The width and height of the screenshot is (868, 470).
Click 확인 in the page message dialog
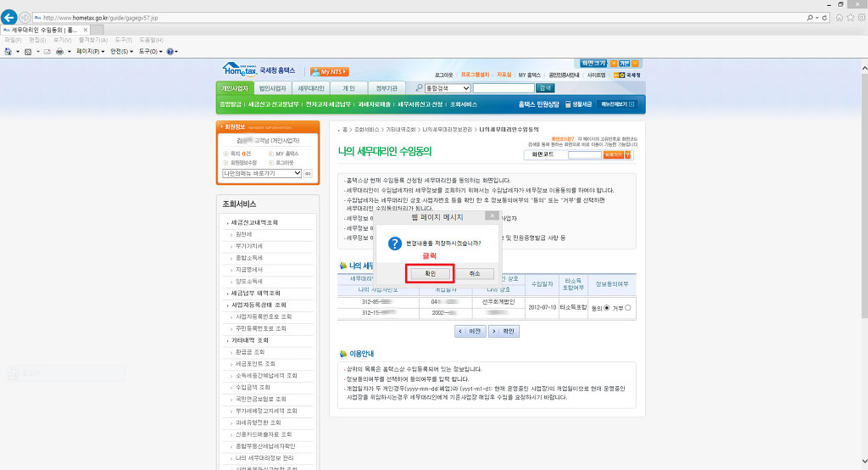(430, 274)
